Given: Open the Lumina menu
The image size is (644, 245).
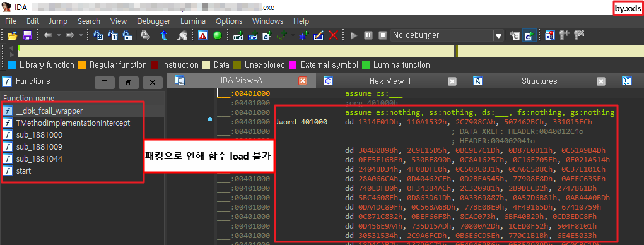Looking at the screenshot, I should (193, 21).
